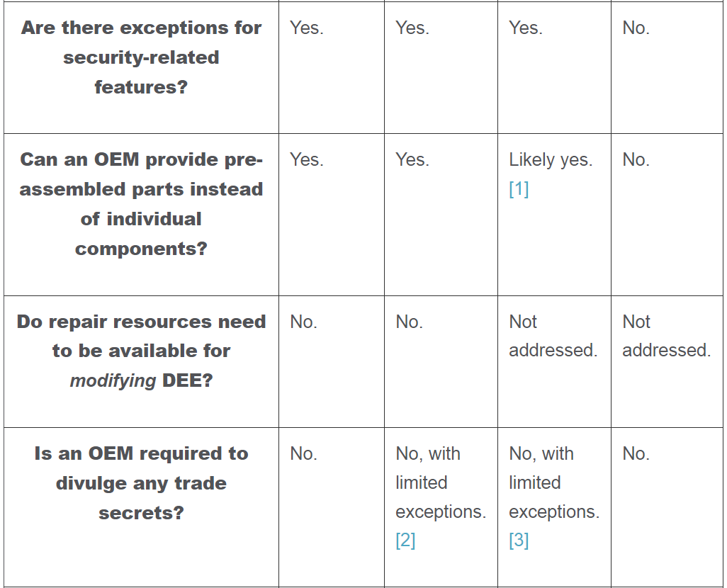Select first 'Yes.' in security-related features row

tap(306, 28)
